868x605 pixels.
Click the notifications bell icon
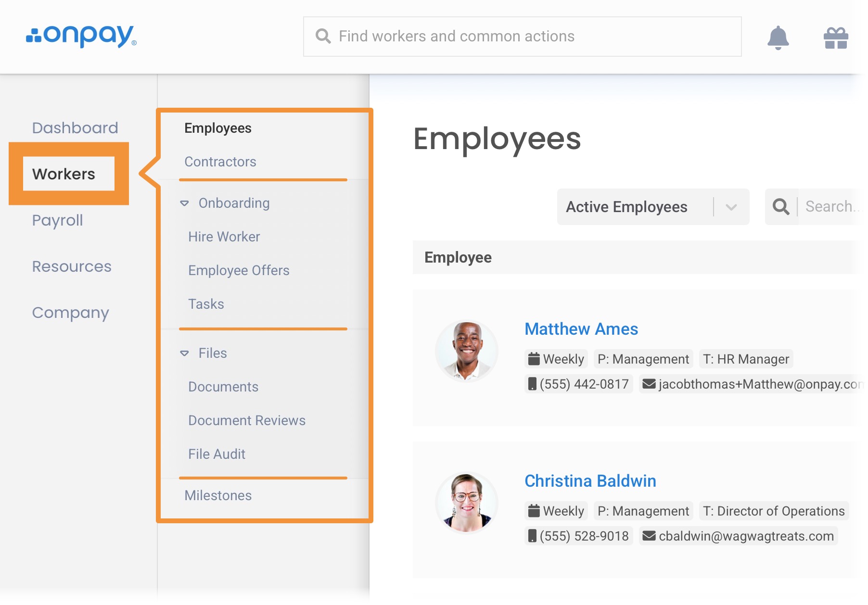point(778,38)
